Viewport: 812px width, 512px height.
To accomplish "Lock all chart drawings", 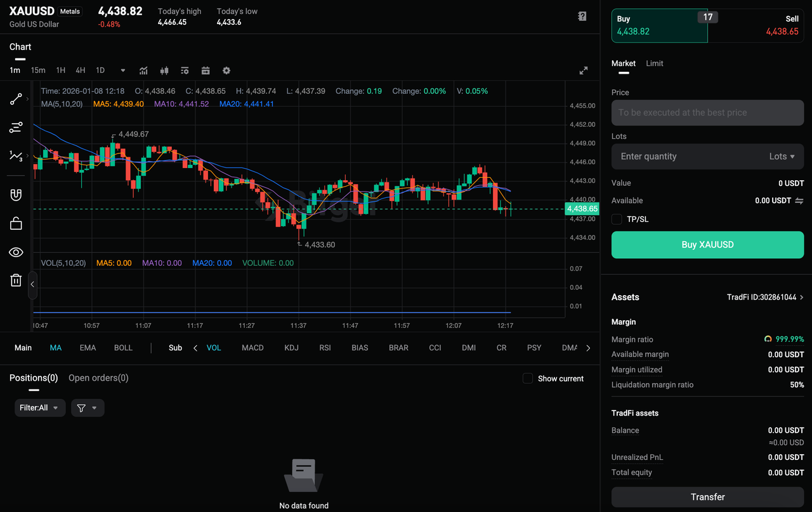I will pos(16,223).
